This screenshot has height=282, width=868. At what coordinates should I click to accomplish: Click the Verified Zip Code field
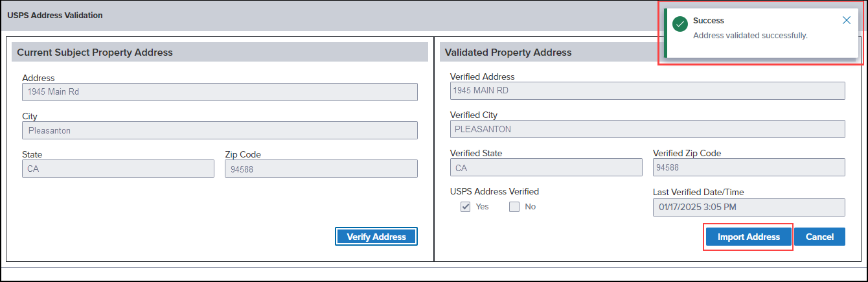749,167
